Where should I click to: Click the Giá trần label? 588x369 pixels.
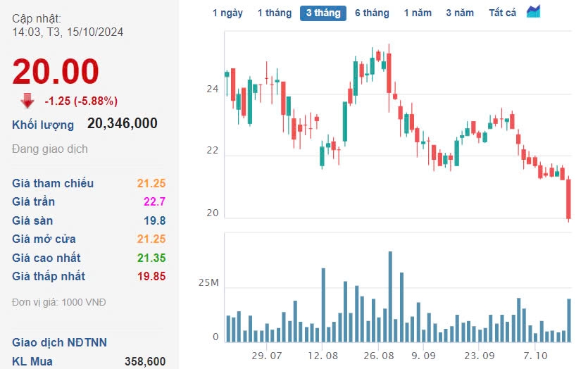(33, 201)
